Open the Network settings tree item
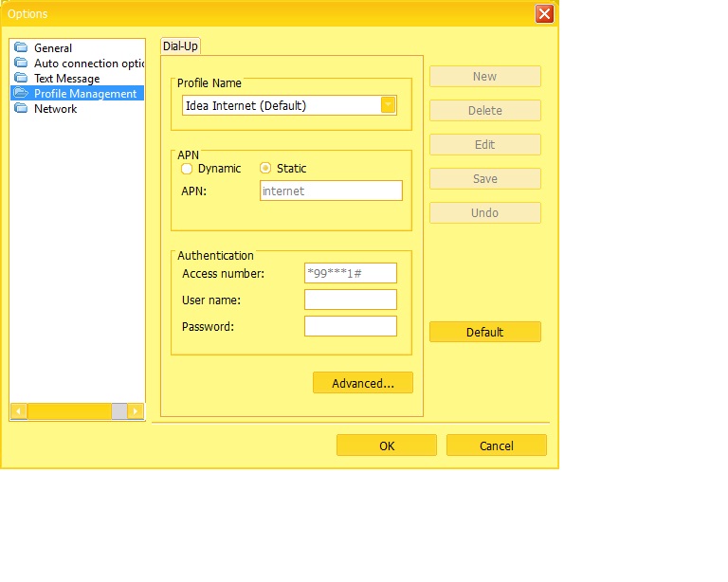Image resolution: width=728 pixels, height=582 pixels. click(x=55, y=109)
